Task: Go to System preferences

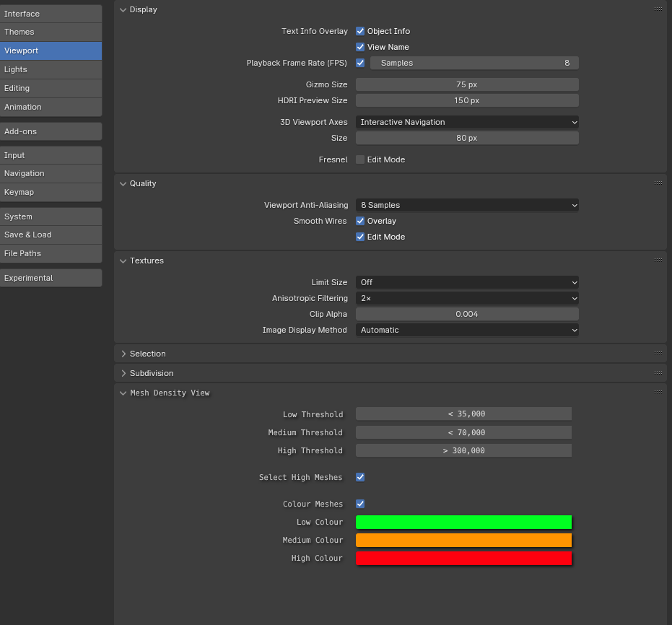Action: [51, 217]
